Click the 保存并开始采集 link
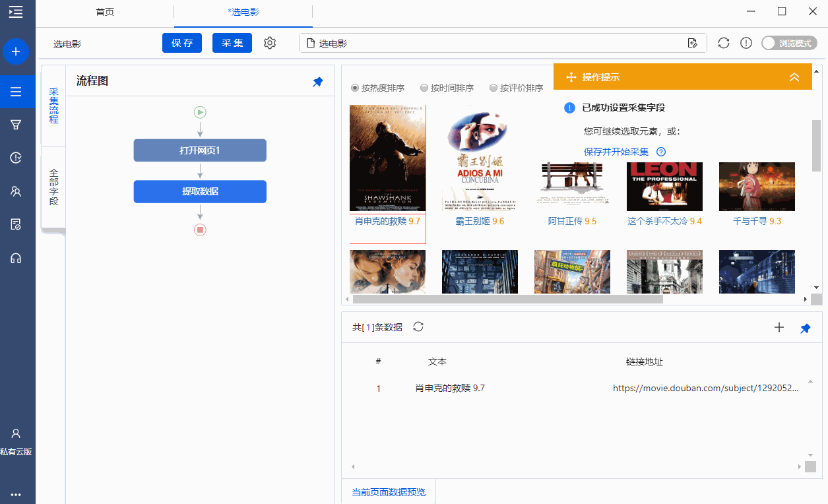Image resolution: width=828 pixels, height=504 pixels. [x=616, y=152]
